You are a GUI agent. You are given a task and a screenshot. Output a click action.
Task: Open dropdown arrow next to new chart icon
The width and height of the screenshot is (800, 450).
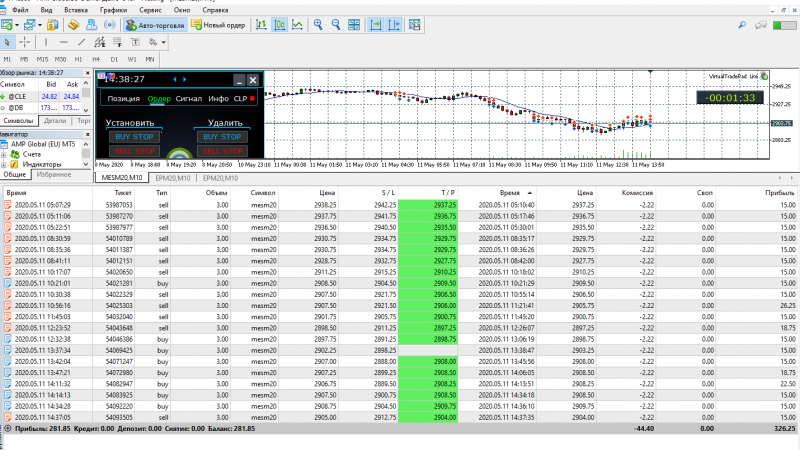[17, 24]
